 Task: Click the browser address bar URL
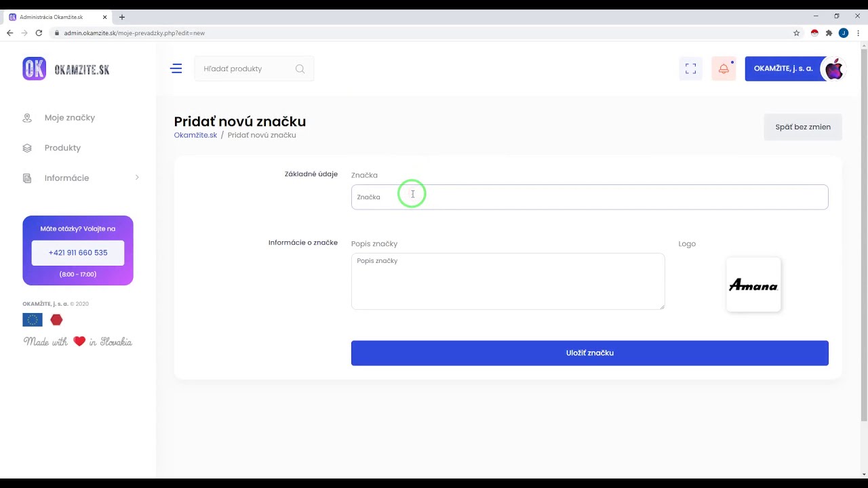click(x=134, y=33)
